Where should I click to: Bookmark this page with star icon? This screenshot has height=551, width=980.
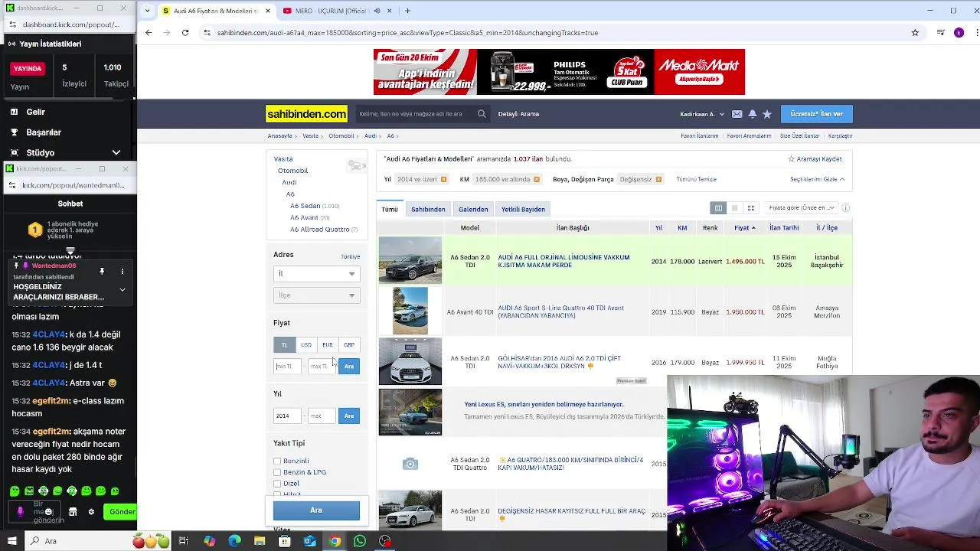[x=915, y=33]
